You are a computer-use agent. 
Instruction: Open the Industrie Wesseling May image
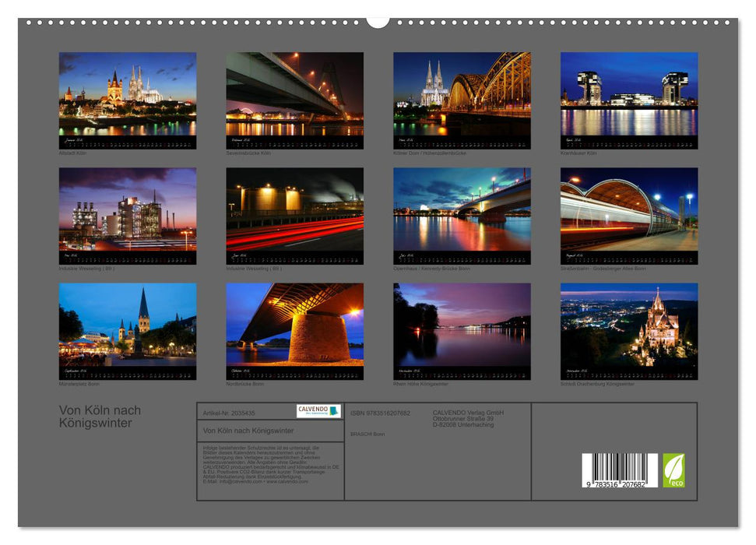[x=129, y=212]
